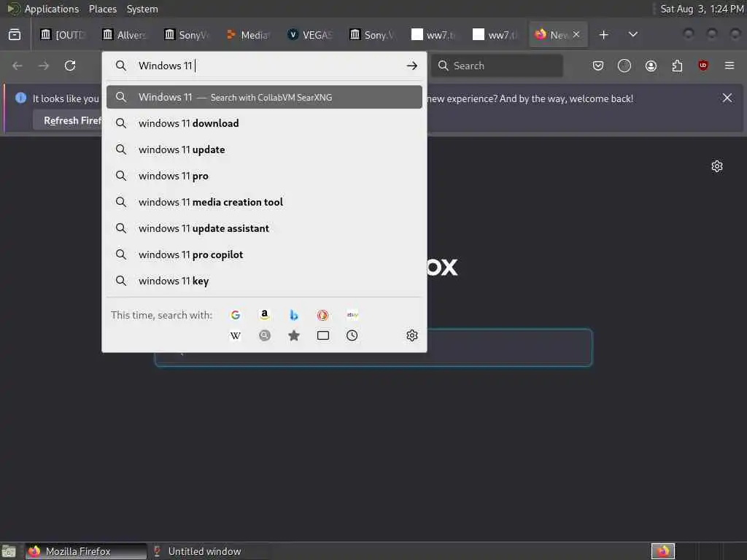The width and height of the screenshot is (747, 560).
Task: Search with Amazon one-off icon
Action: click(x=264, y=315)
